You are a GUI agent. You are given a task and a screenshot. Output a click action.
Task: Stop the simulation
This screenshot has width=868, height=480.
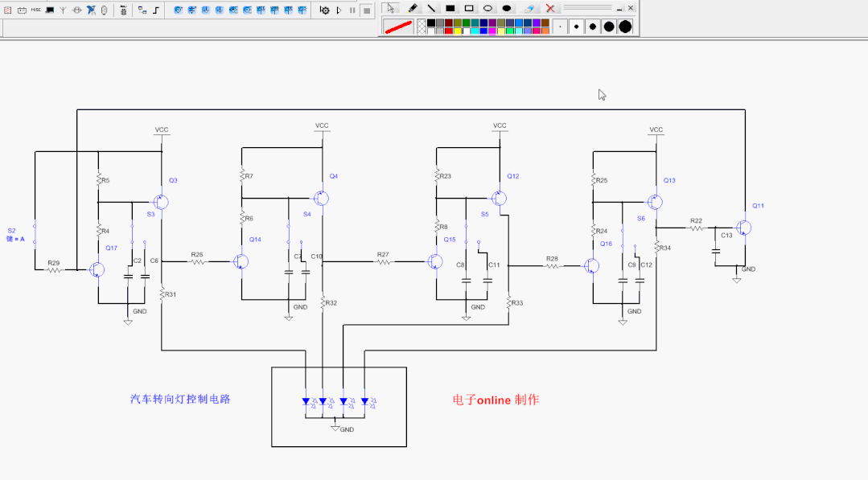(367, 10)
